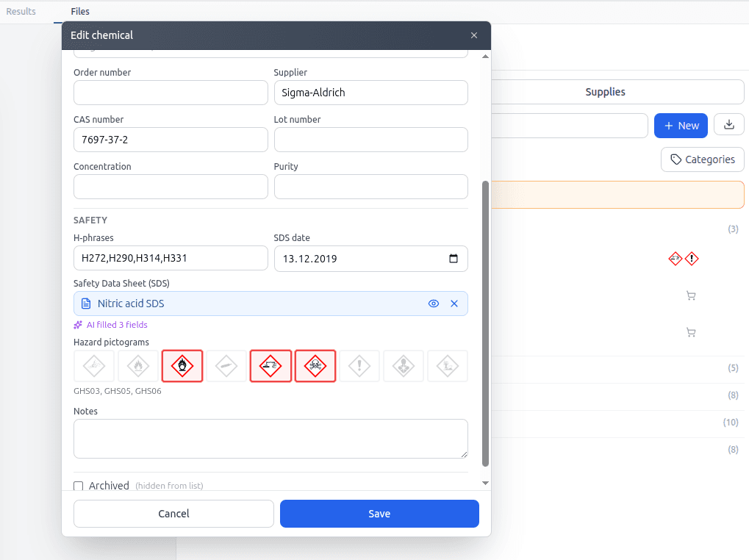Open the Categories button
The image size is (749, 560).
click(702, 159)
